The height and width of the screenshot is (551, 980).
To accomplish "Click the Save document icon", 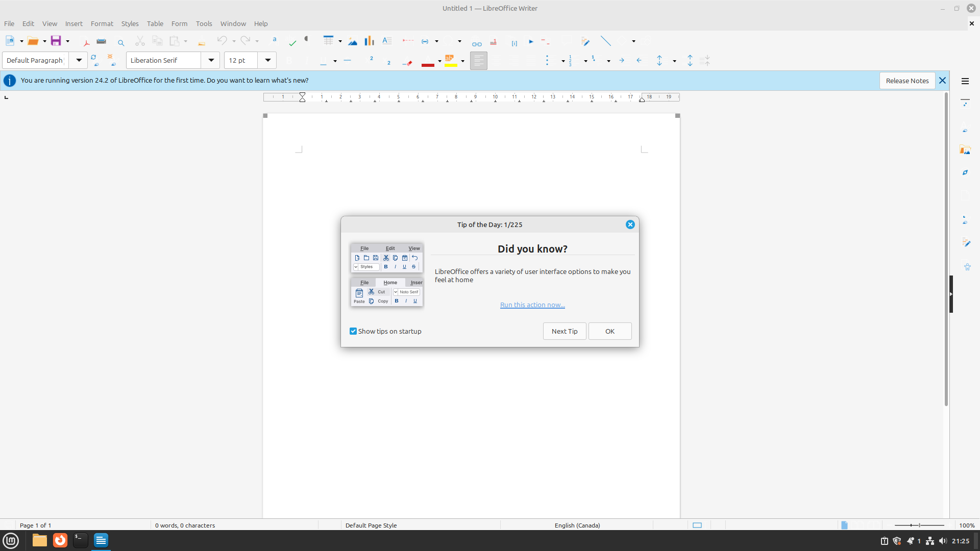I will click(56, 41).
